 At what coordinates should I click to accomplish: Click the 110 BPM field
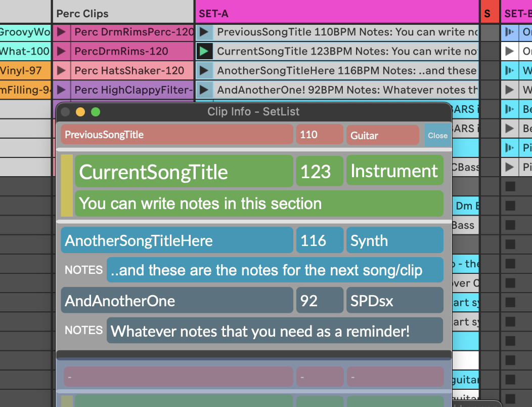tap(320, 135)
